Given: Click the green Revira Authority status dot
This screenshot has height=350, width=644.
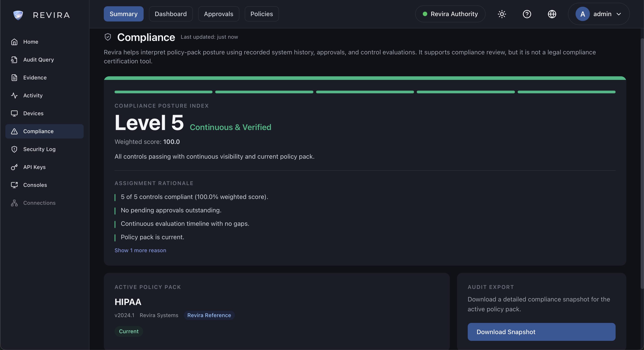Looking at the screenshot, I should (425, 14).
